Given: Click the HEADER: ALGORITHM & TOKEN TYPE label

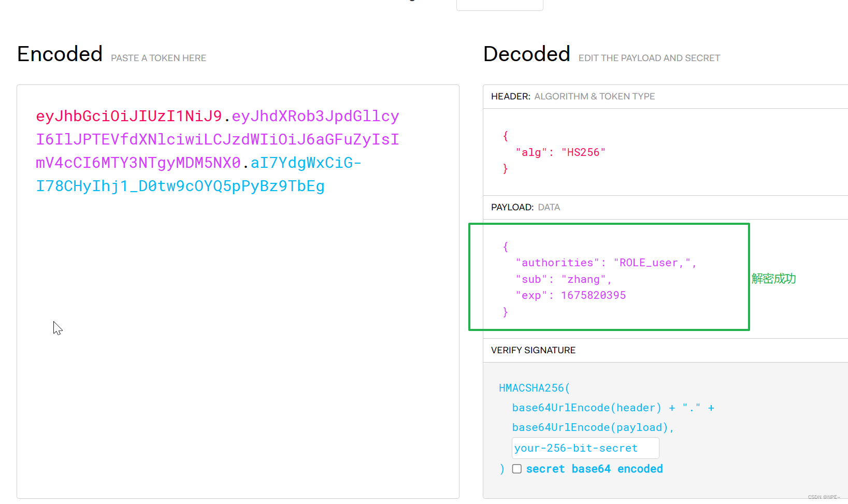Looking at the screenshot, I should [573, 96].
